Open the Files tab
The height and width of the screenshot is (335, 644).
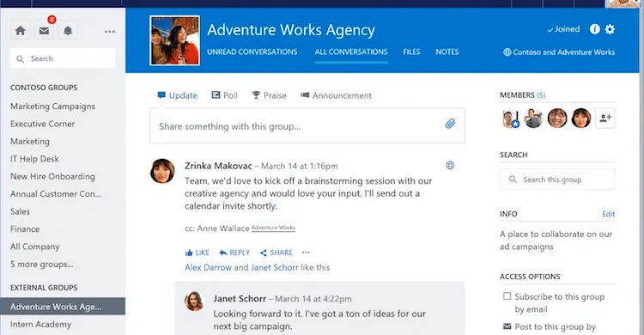[411, 52]
